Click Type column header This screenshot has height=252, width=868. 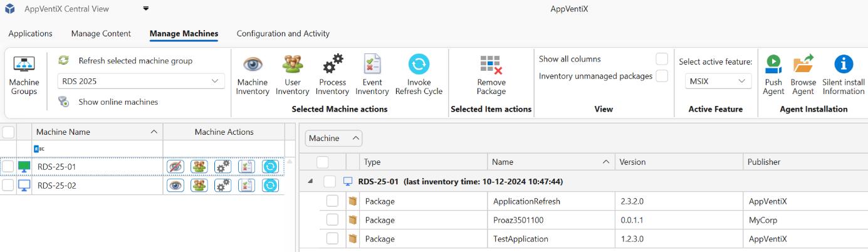[423, 162]
